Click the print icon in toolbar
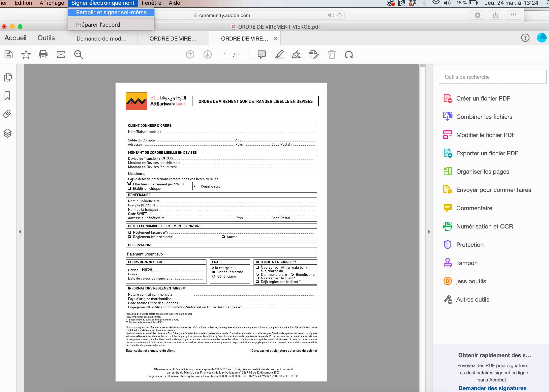The height and width of the screenshot is (392, 549). point(43,55)
